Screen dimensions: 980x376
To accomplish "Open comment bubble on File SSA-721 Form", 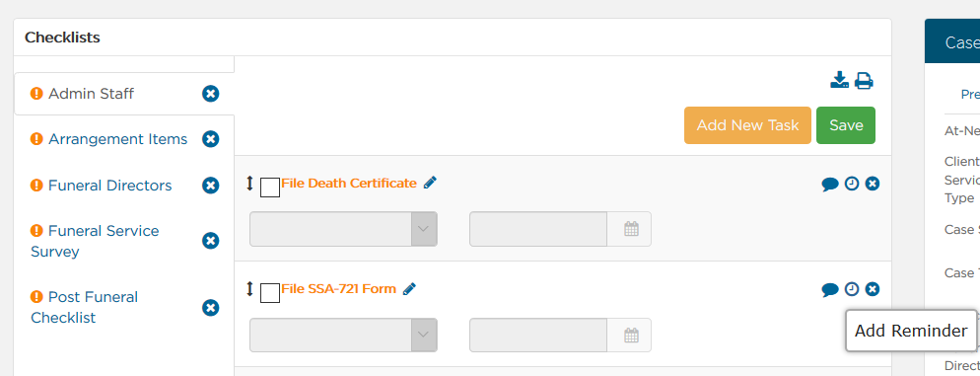I will coord(830,290).
